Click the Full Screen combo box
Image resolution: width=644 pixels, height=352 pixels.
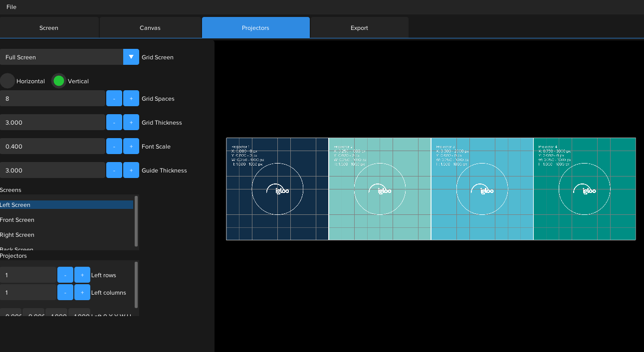pyautogui.click(x=61, y=57)
